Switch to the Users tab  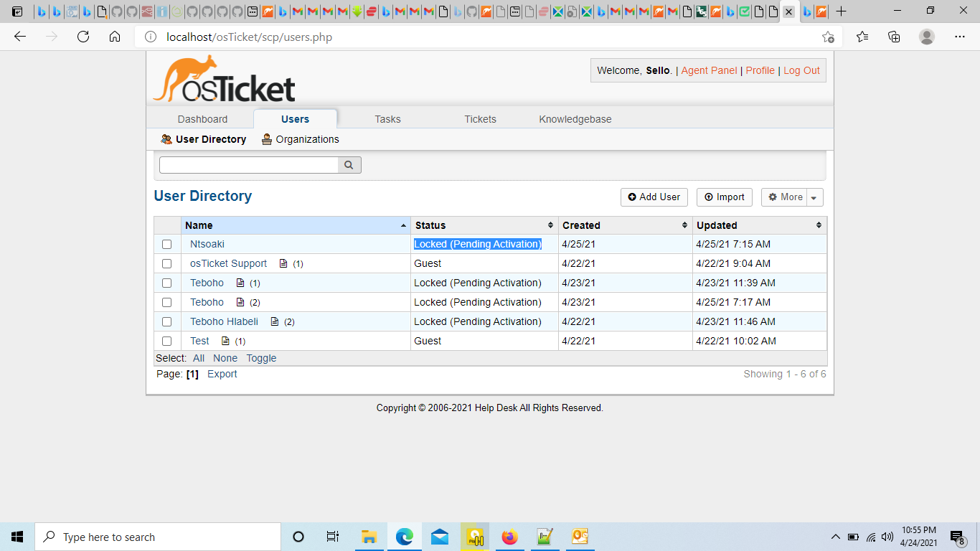tap(295, 119)
